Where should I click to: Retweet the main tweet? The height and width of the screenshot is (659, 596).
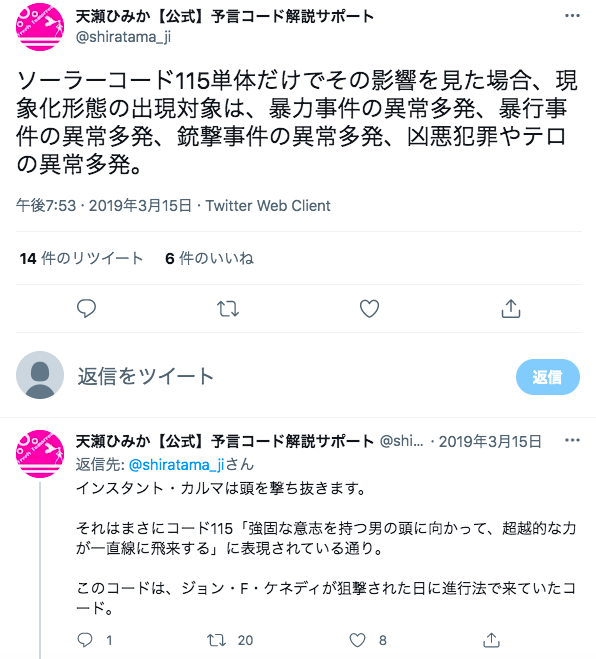228,308
